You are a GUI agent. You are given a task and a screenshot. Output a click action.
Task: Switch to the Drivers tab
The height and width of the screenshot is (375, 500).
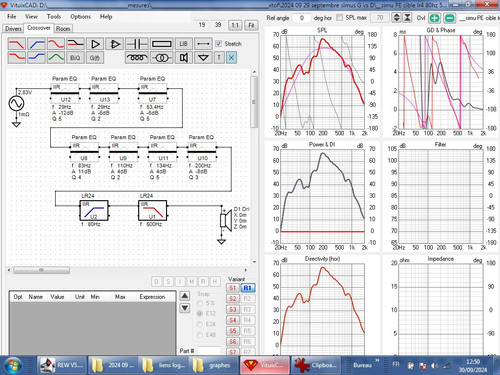(x=13, y=29)
